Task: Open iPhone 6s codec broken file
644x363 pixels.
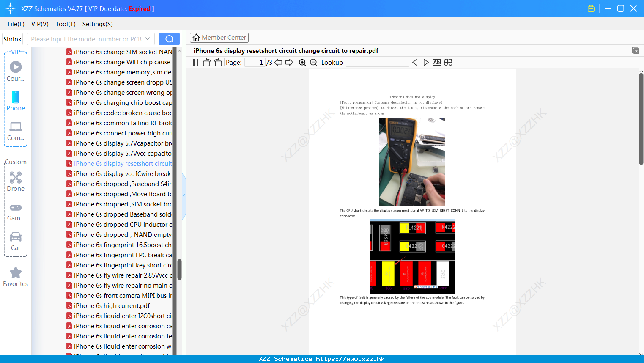Action: point(119,113)
